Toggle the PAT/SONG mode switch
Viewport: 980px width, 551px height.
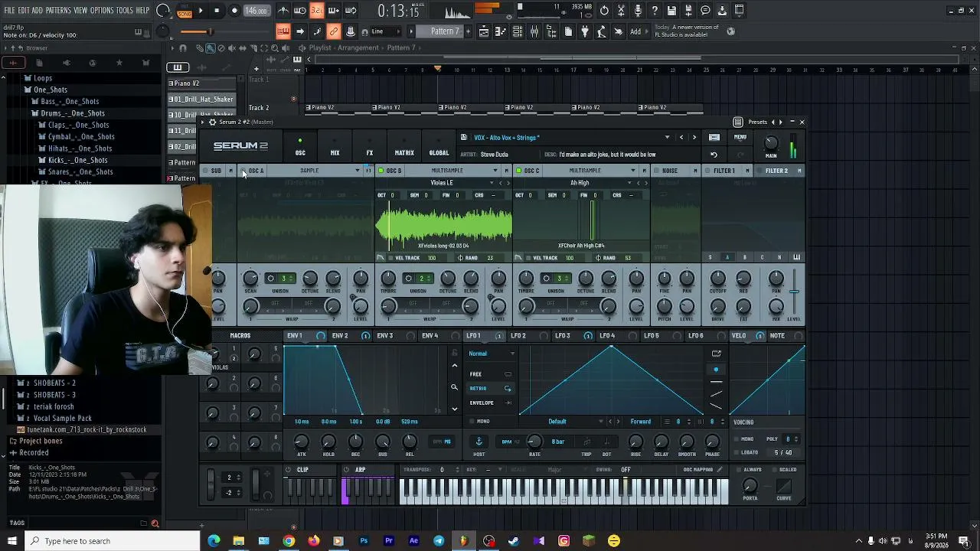coord(185,11)
